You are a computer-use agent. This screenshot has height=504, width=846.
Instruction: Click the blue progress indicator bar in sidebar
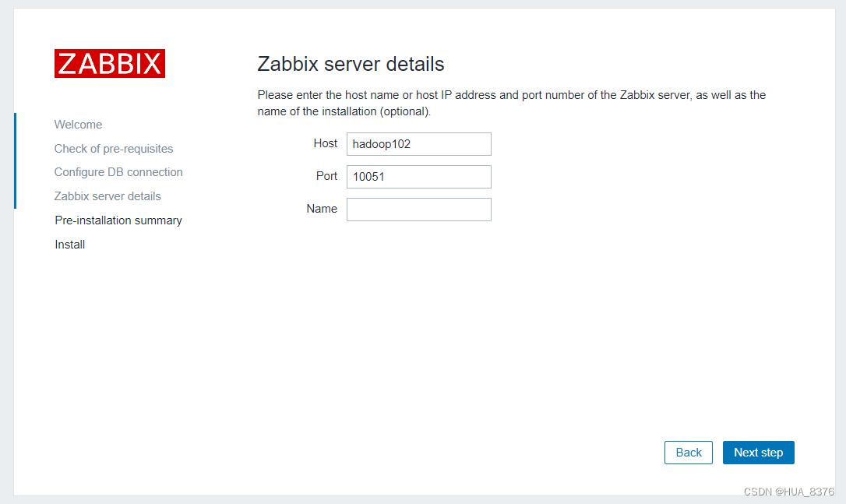tap(15, 161)
